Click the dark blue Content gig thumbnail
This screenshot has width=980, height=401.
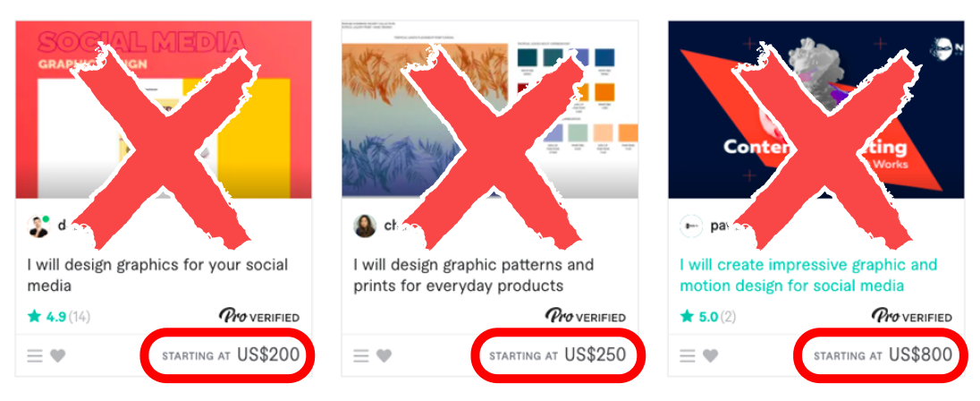(x=816, y=109)
